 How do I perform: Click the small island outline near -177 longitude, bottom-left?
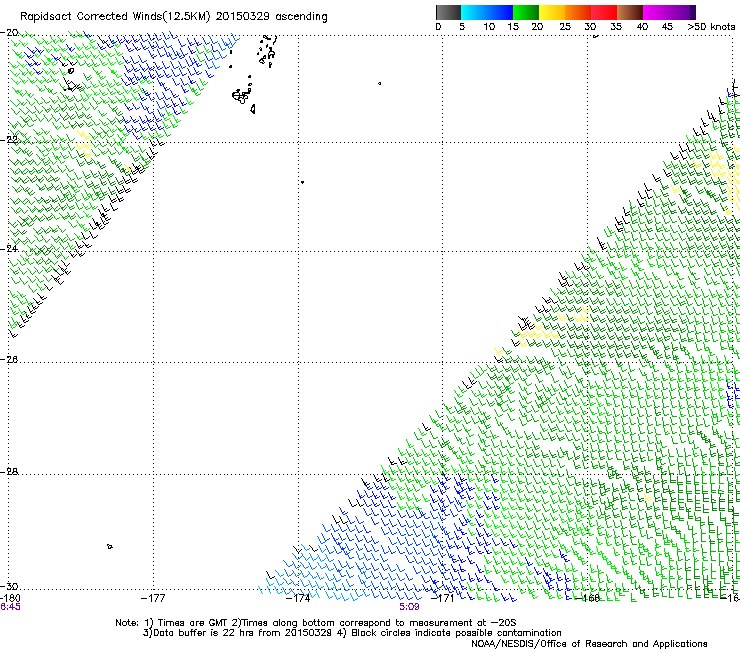click(109, 547)
